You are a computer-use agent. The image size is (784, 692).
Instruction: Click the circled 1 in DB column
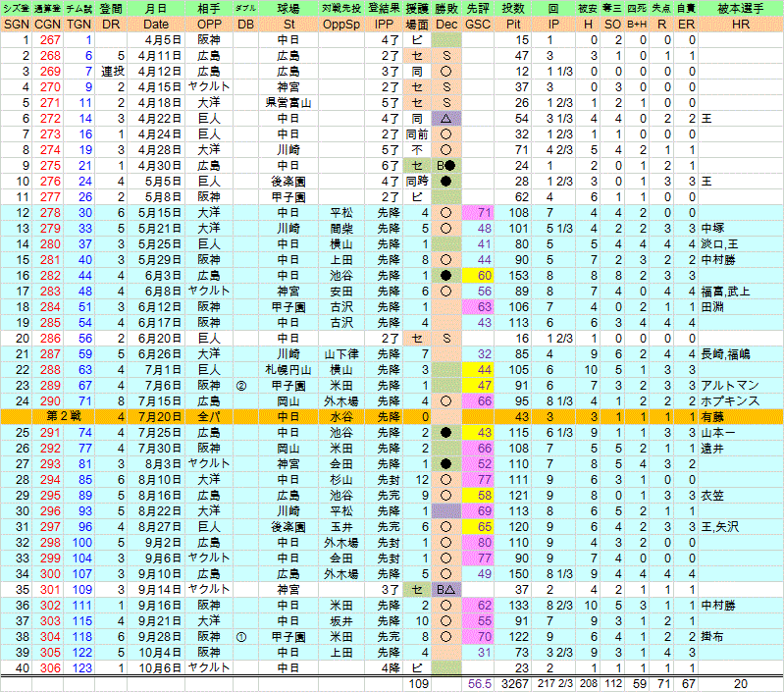[x=241, y=637]
